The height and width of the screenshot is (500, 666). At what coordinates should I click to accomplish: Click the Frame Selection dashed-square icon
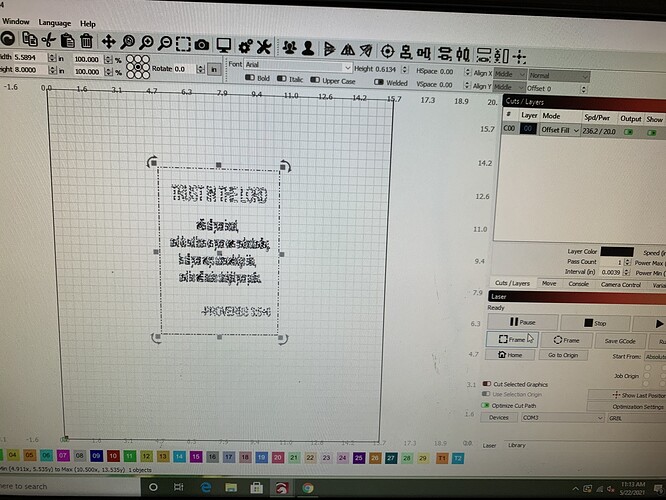pos(183,44)
